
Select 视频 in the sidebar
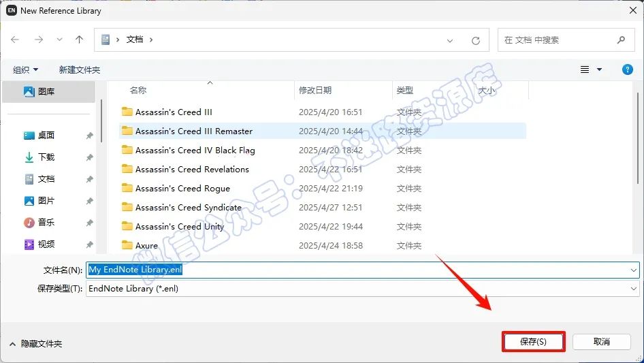click(46, 244)
